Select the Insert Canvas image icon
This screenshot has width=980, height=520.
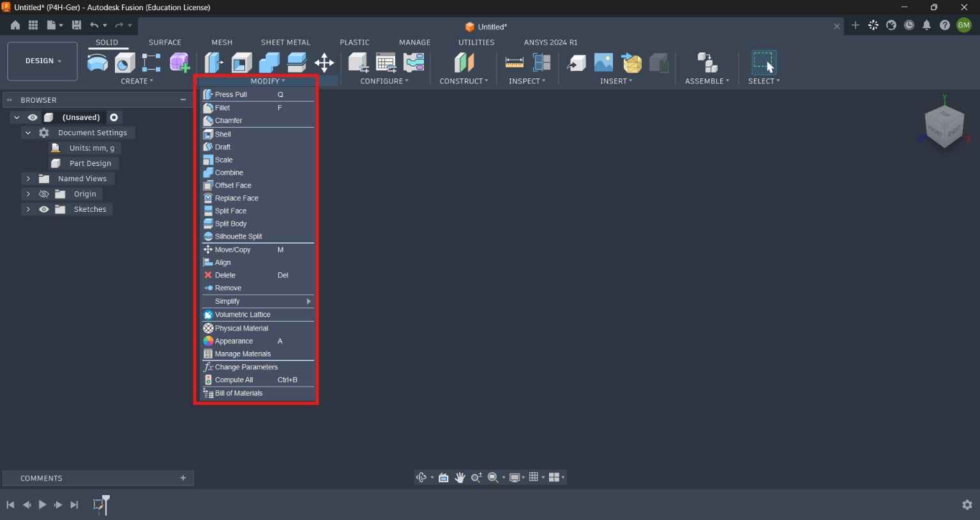(603, 62)
